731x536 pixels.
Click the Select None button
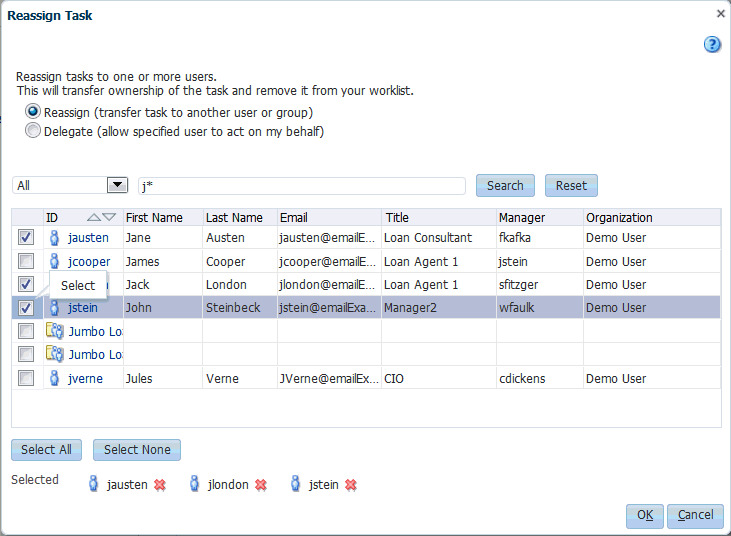pos(137,450)
